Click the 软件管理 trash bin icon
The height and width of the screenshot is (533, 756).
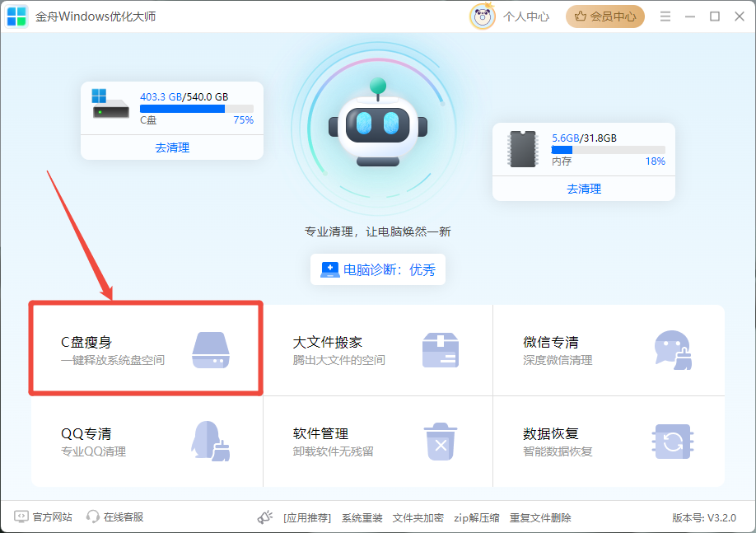(441, 442)
